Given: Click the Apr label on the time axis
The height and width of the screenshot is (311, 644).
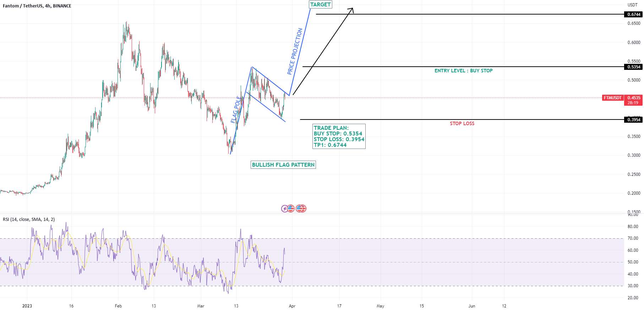Looking at the screenshot, I should [x=292, y=306].
